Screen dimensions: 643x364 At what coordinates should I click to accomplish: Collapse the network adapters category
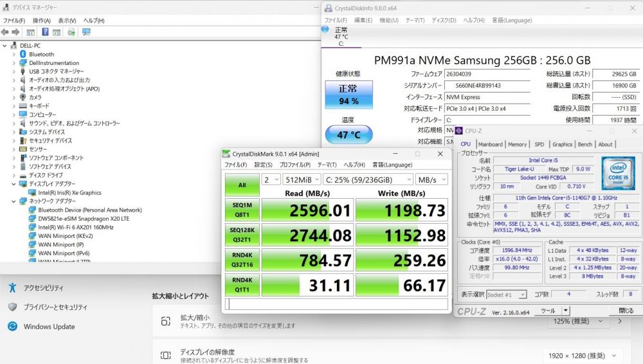(x=14, y=201)
